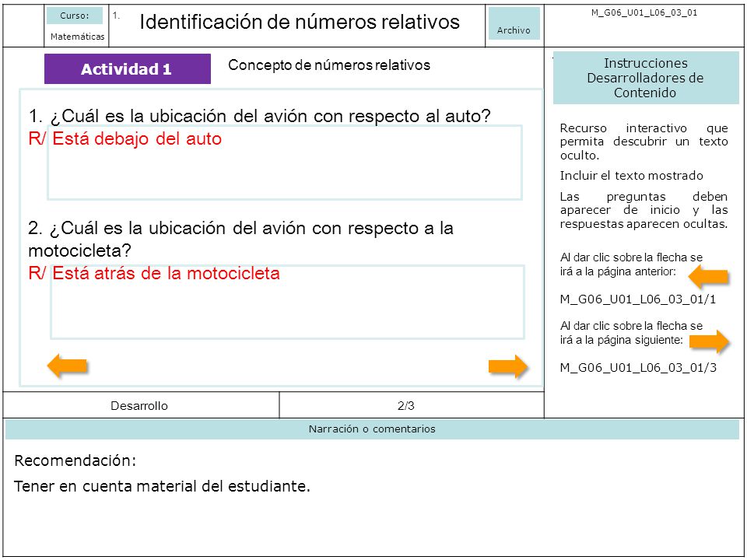The image size is (747, 560).
Task: Click the reference 'M_G06_U01_L06_03_01/1'
Action: (x=638, y=299)
